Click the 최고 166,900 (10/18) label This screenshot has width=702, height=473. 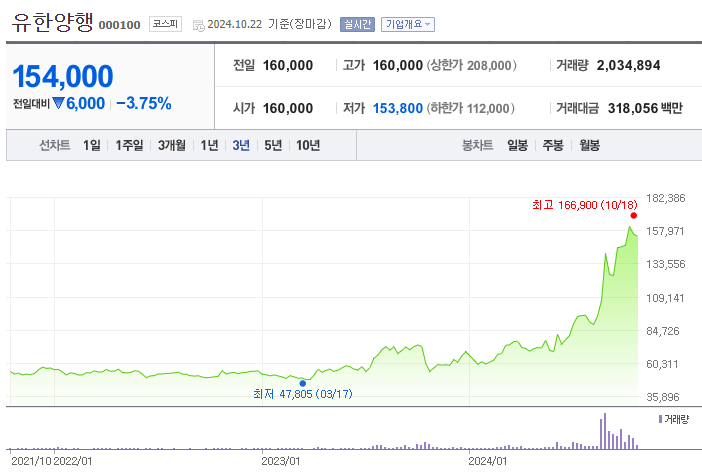(585, 205)
